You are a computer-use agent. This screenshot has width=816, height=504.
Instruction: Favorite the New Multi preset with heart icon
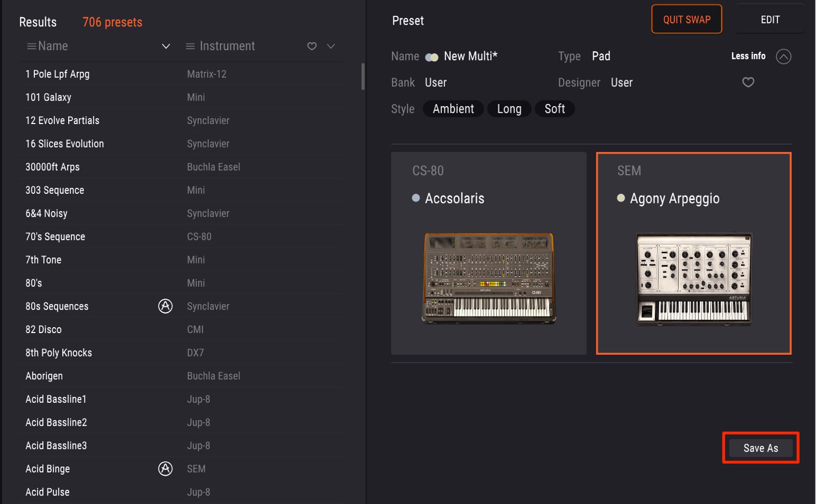coord(748,82)
